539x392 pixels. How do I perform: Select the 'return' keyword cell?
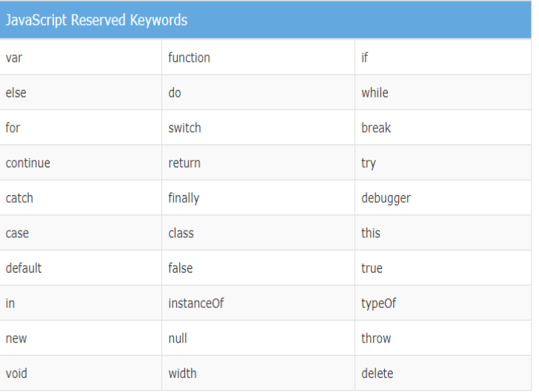click(x=257, y=164)
